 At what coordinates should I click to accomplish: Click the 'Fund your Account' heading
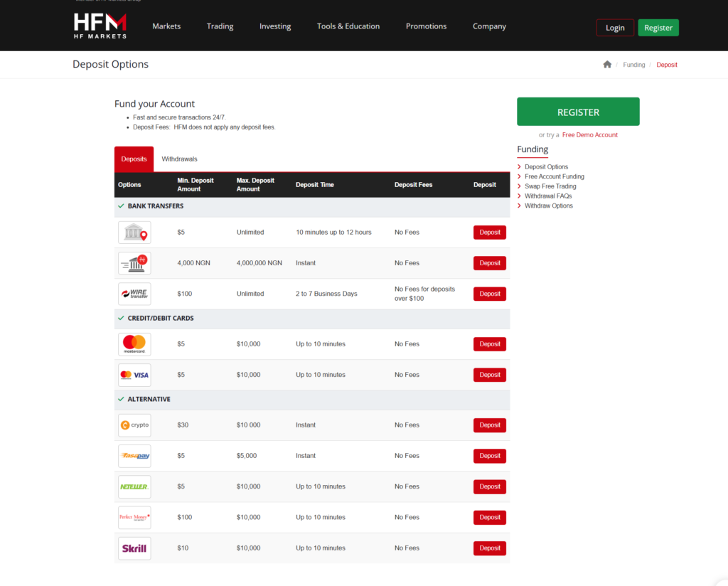coord(154,104)
